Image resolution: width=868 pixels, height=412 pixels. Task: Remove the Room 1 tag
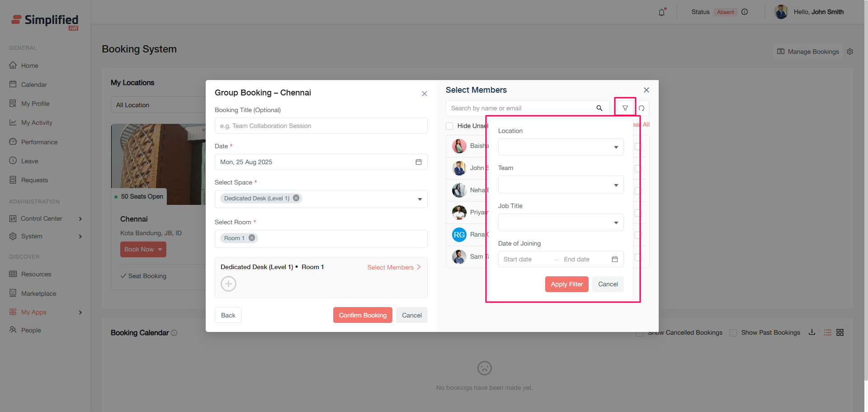click(252, 238)
